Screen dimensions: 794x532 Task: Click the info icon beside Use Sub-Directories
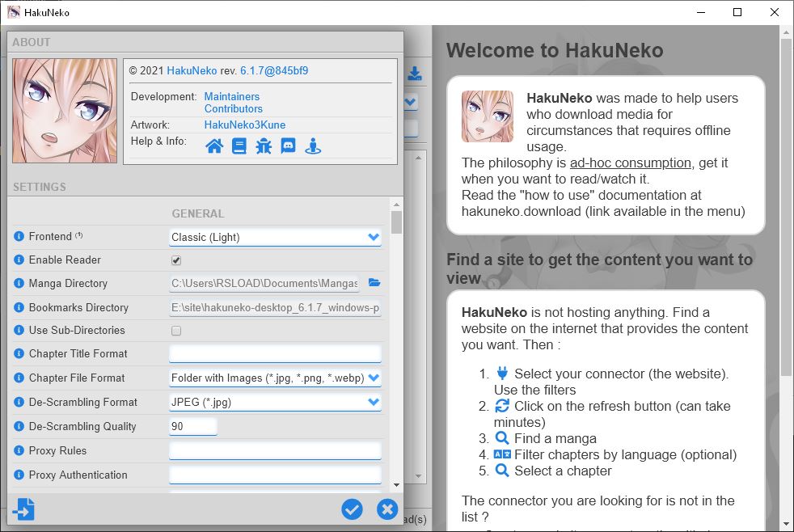(x=19, y=330)
